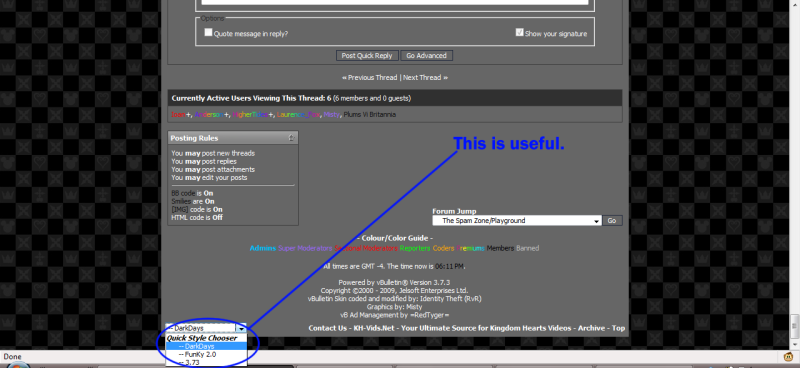Click the Post Quick Reply button
This screenshot has height=368, width=800.
[367, 56]
